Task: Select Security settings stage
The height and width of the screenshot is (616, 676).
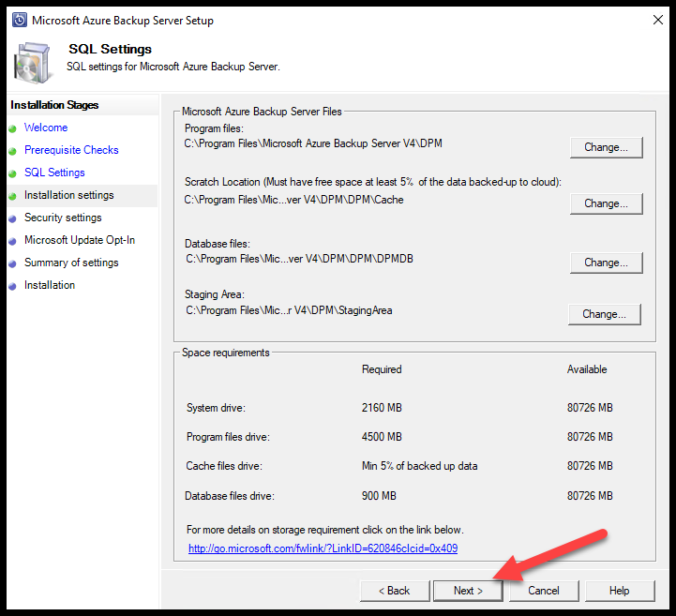Action: click(63, 218)
